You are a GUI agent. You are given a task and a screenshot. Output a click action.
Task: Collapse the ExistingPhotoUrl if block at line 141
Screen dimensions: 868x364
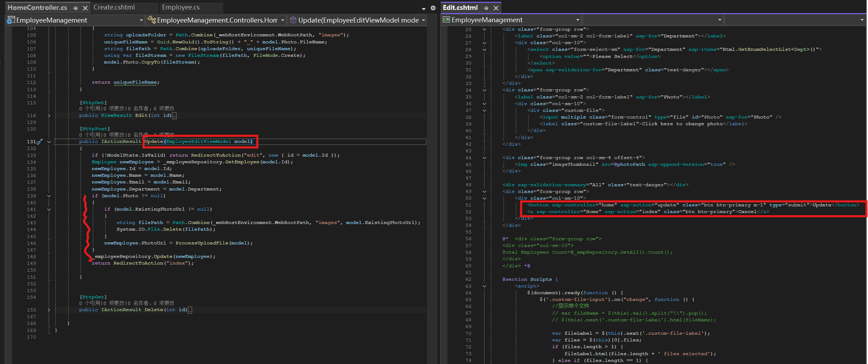tap(49, 209)
